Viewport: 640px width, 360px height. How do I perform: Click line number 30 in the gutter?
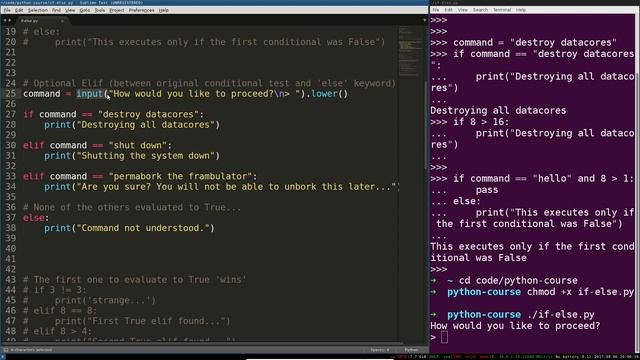point(11,145)
